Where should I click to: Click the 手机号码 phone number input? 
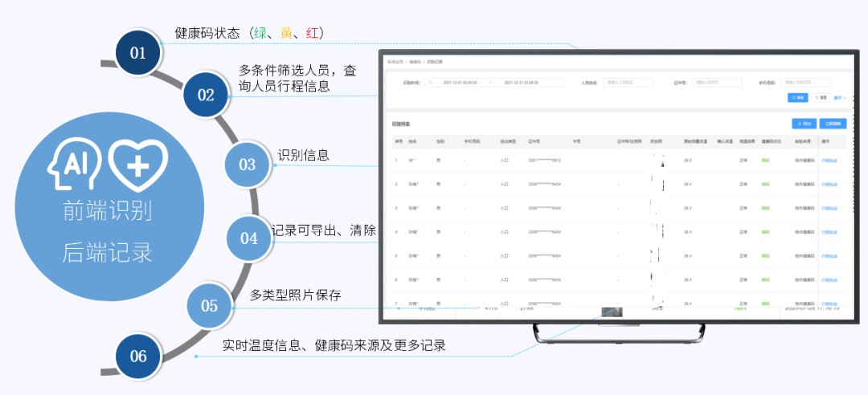point(813,82)
